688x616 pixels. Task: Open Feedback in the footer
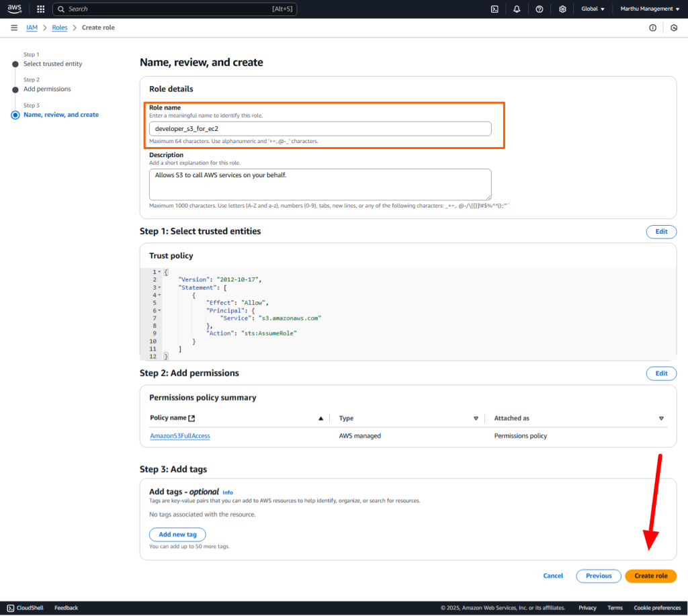67,608
